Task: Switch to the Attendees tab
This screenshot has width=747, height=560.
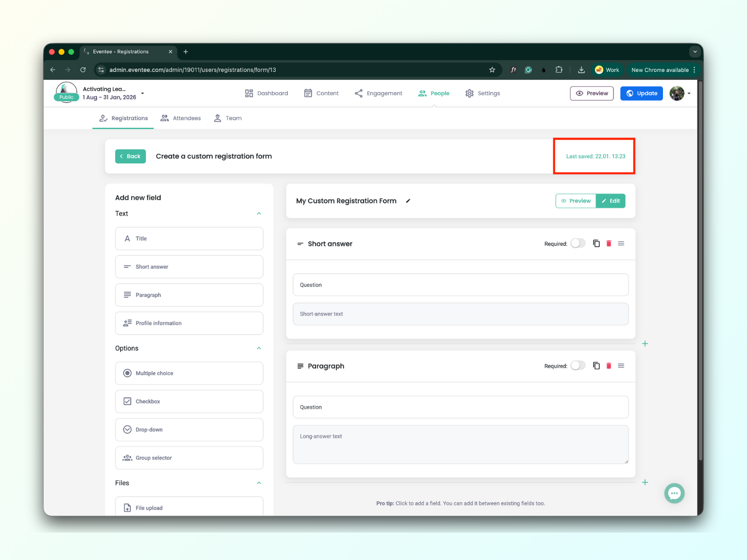Action: point(181,119)
